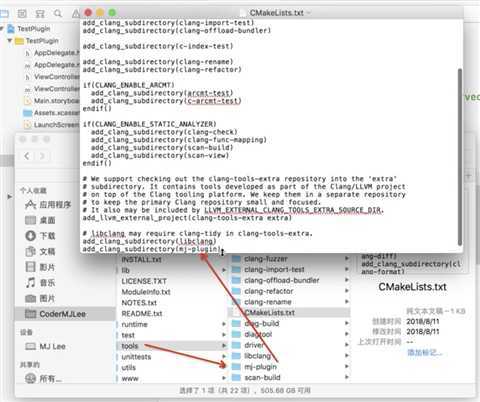Open clang-import-test folder in Finder
This screenshot has width=480, height=402.
[x=274, y=269]
